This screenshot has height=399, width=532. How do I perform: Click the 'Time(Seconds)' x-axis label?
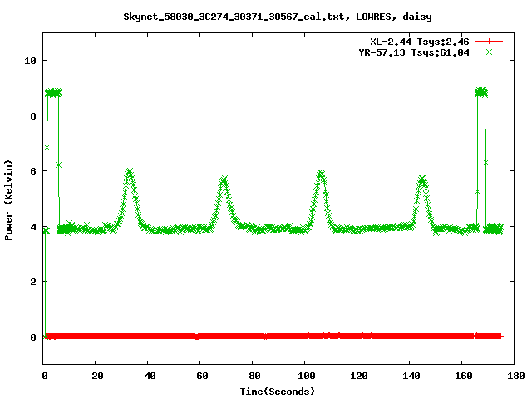[277, 392]
